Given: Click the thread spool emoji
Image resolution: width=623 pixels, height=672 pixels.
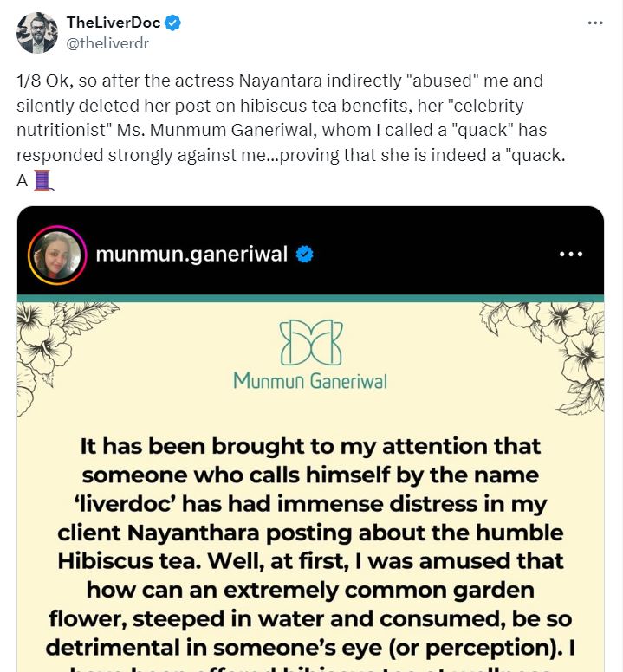Looking at the screenshot, I should click(42, 181).
